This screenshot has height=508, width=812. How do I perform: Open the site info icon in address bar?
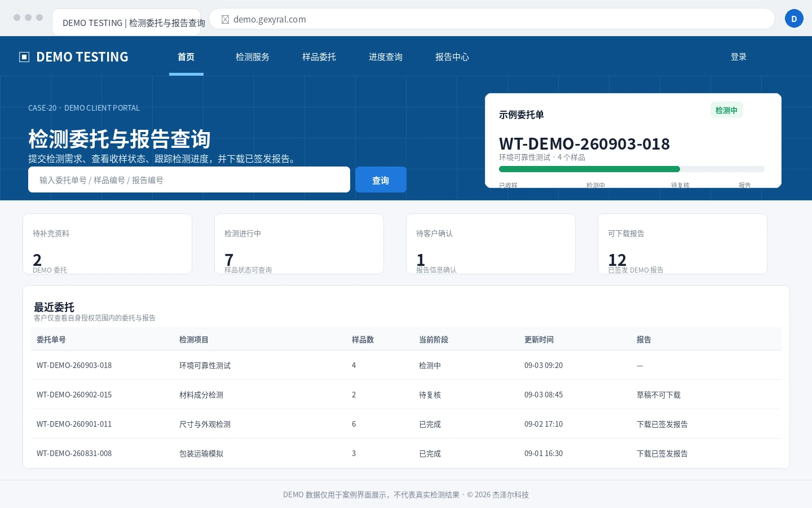coord(225,19)
